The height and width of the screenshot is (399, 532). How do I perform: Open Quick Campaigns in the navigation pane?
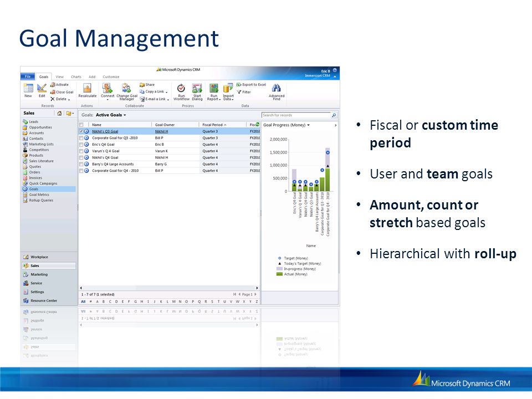pyautogui.click(x=43, y=183)
